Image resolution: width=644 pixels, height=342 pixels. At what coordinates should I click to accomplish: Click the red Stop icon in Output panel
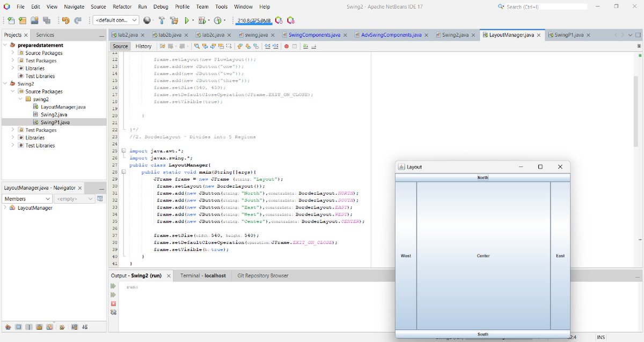pyautogui.click(x=113, y=303)
